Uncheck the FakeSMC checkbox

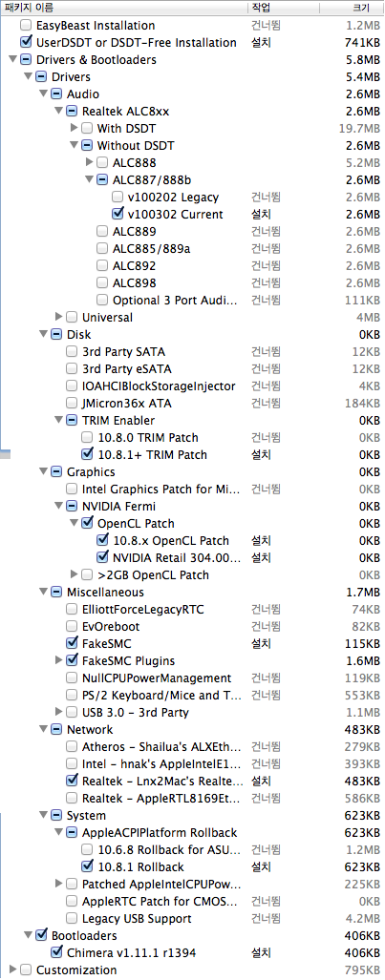(x=72, y=643)
